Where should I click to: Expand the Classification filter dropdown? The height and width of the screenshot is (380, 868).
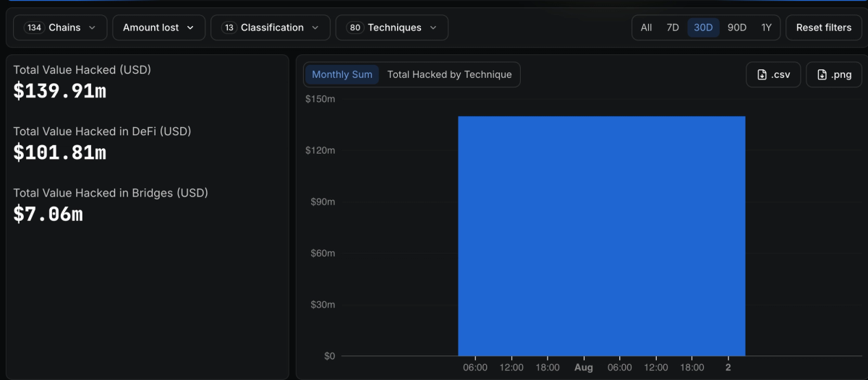(x=271, y=27)
